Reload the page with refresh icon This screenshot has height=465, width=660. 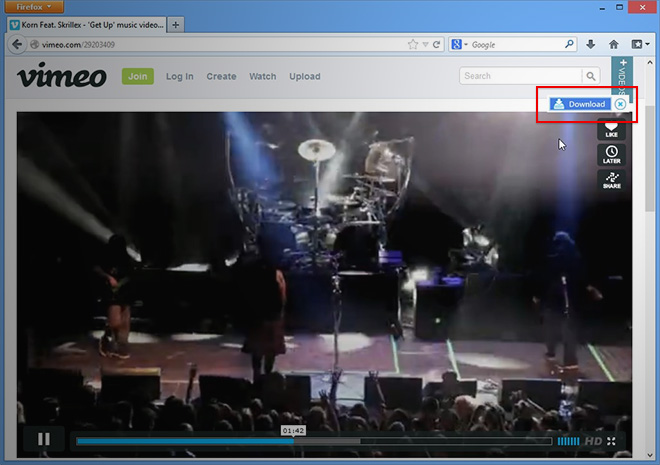[436, 44]
